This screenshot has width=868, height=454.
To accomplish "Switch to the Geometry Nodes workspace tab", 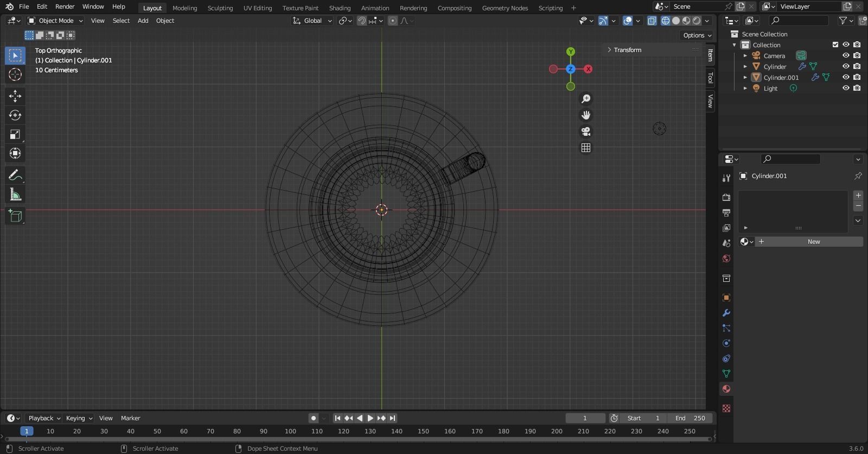I will coord(505,8).
